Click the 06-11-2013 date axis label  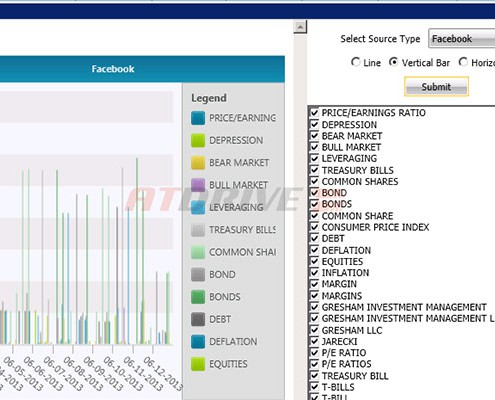point(143,373)
